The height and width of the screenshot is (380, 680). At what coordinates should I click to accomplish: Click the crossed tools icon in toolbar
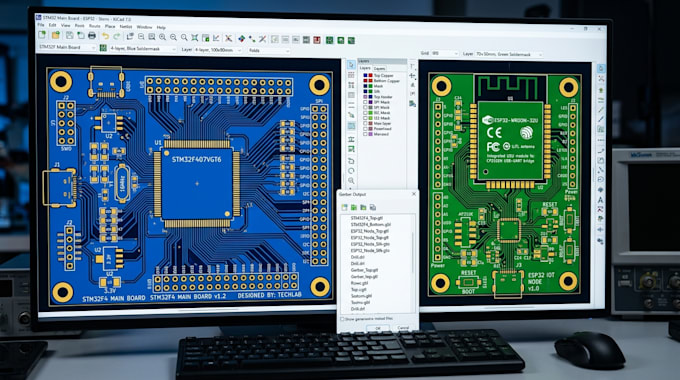228,39
